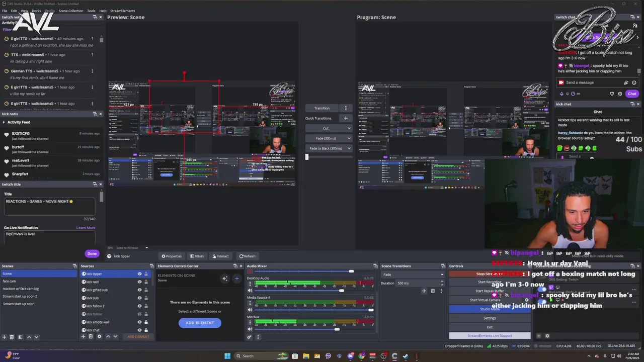Add a new source with the plus icon

[x=83, y=336]
